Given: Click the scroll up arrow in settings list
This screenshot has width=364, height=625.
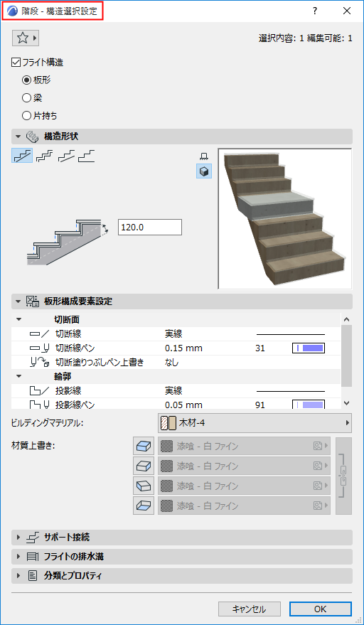Looking at the screenshot, I should tap(346, 319).
